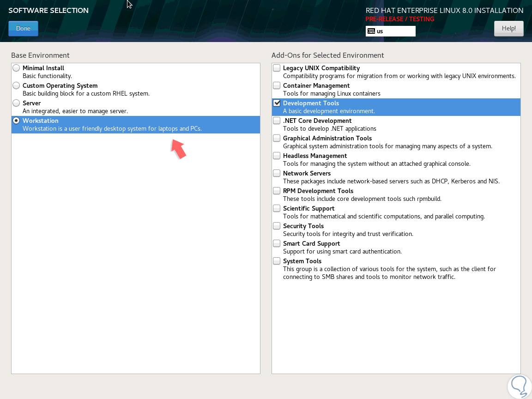The image size is (532, 399).
Task: Click Headless Management description text
Action: [377, 164]
